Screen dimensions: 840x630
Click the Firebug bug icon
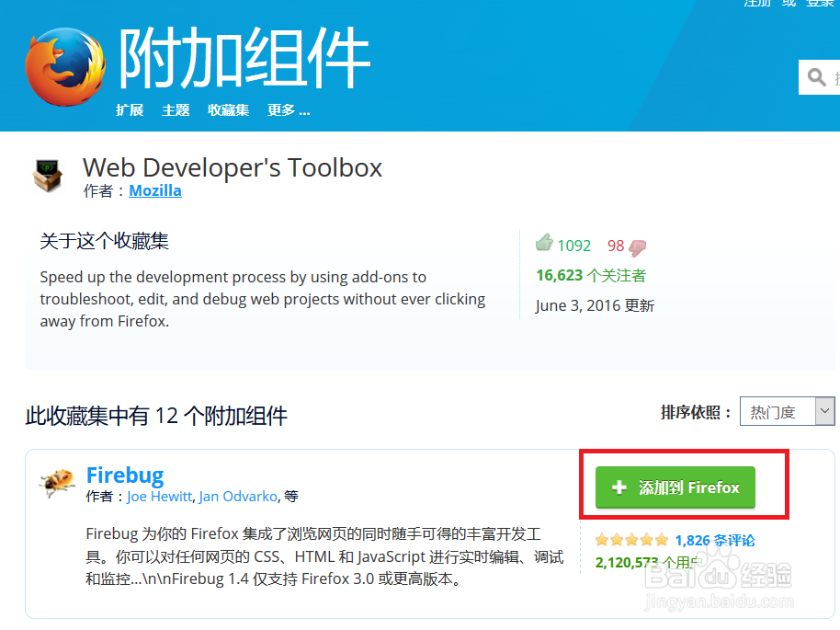pos(57,482)
